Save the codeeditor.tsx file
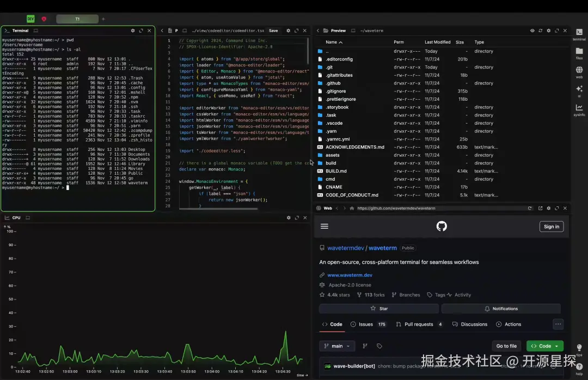588x380 pixels. click(273, 31)
